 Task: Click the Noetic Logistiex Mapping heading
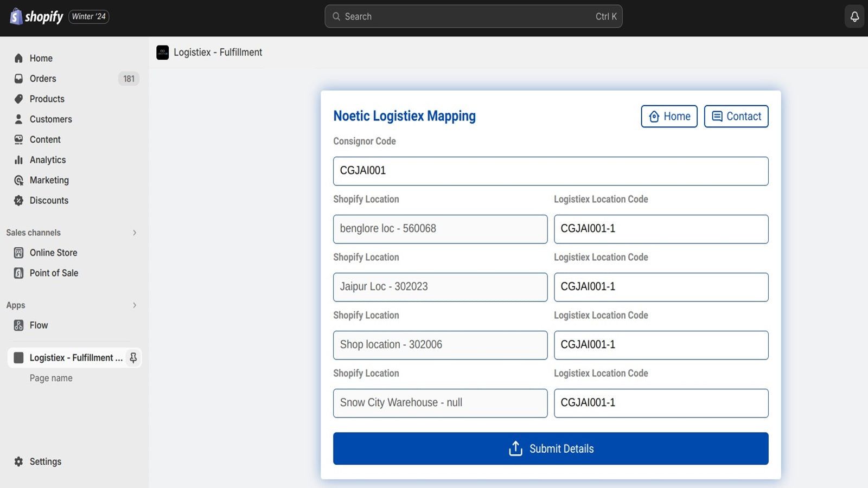[x=404, y=116]
